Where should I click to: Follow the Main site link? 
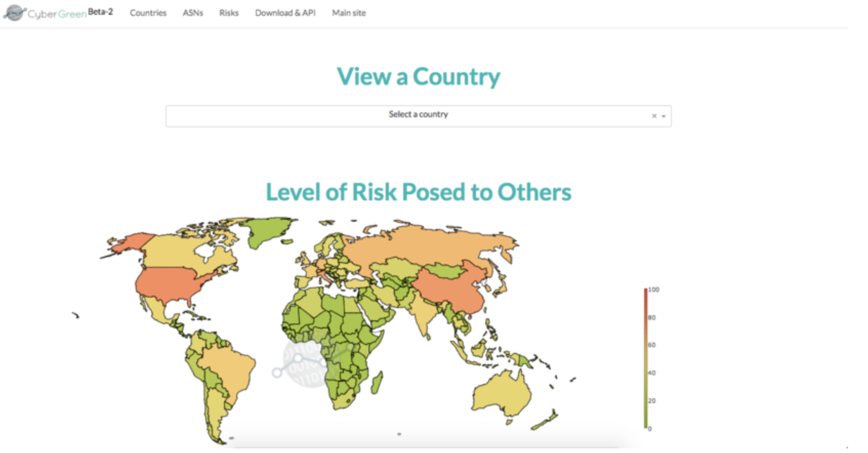click(349, 13)
